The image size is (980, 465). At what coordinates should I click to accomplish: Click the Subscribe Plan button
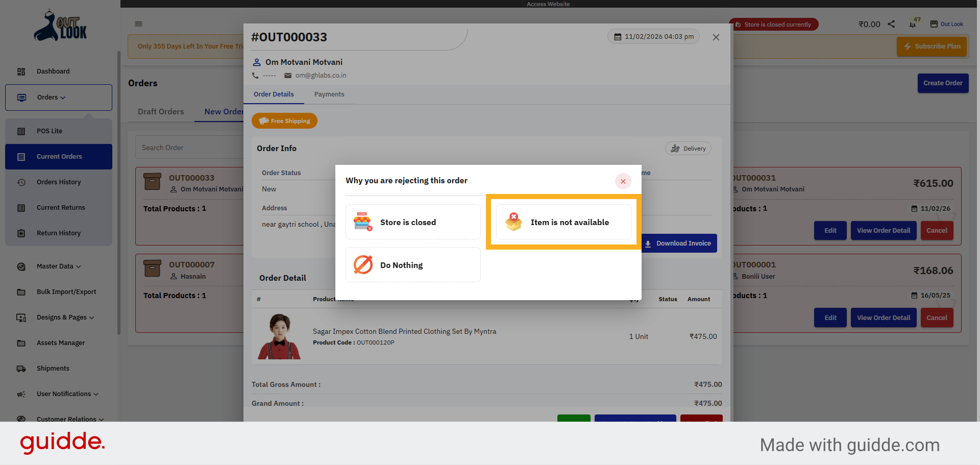932,46
